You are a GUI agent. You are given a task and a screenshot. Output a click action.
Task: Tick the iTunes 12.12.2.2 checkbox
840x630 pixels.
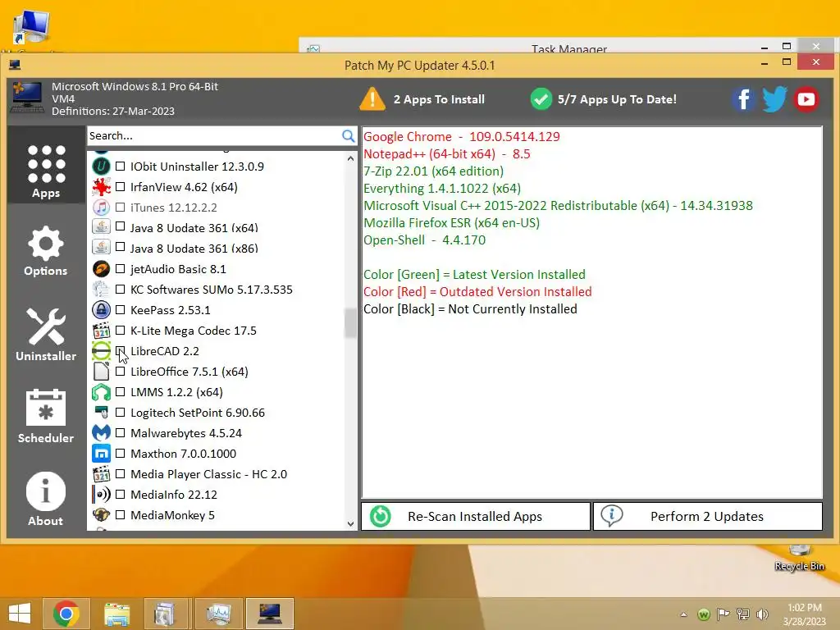[x=120, y=208]
